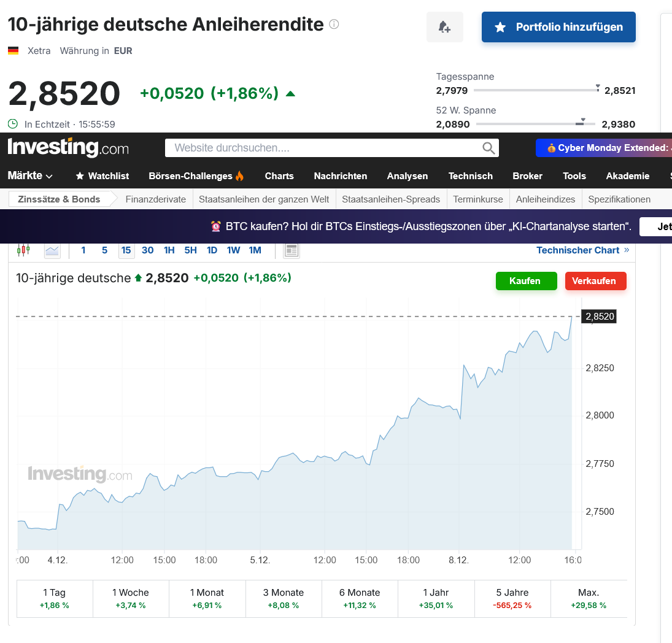
Task: Click the search magnifier icon
Action: 489,148
